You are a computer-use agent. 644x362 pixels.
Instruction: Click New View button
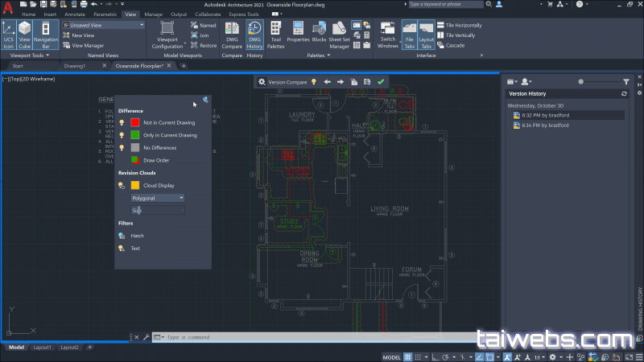click(x=78, y=35)
